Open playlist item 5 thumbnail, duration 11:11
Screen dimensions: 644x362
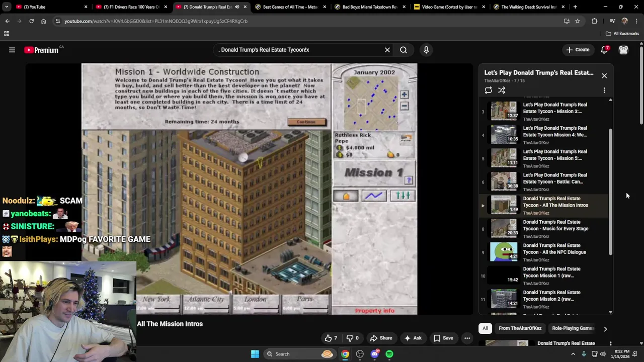coord(504,158)
